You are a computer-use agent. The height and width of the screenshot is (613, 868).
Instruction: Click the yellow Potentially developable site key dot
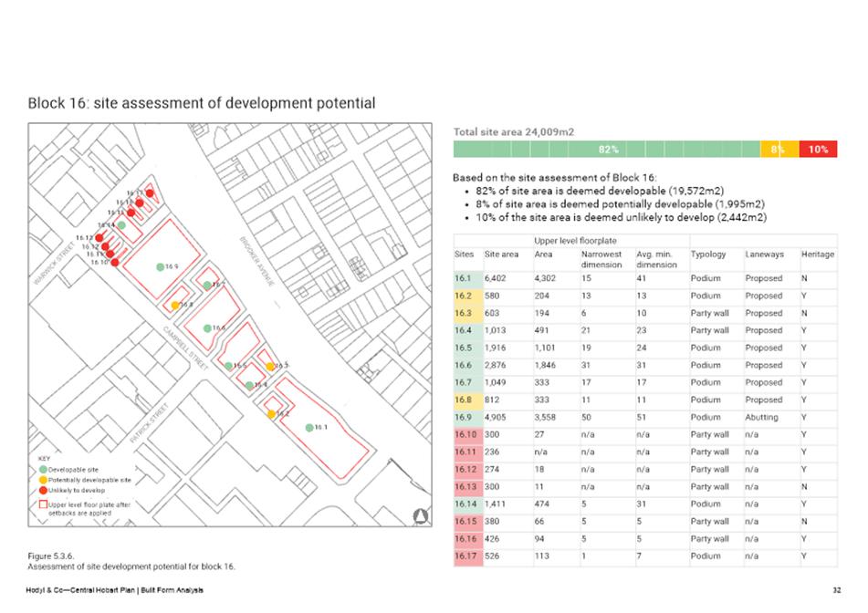pos(43,480)
